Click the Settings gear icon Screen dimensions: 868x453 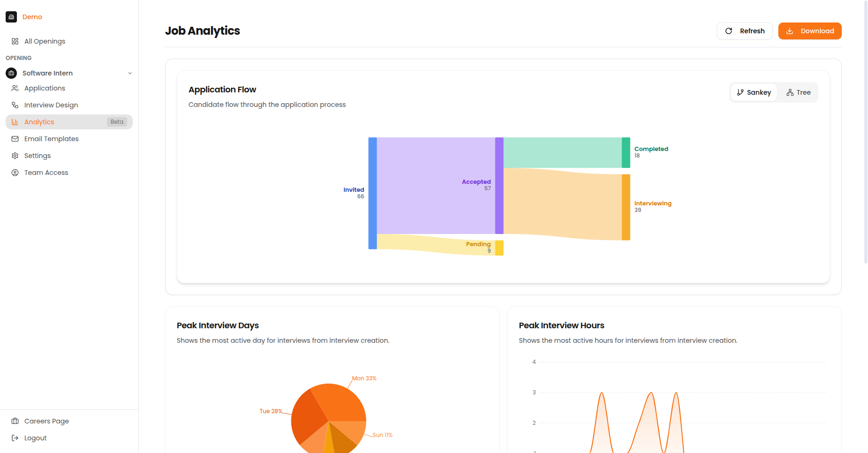pyautogui.click(x=15, y=155)
